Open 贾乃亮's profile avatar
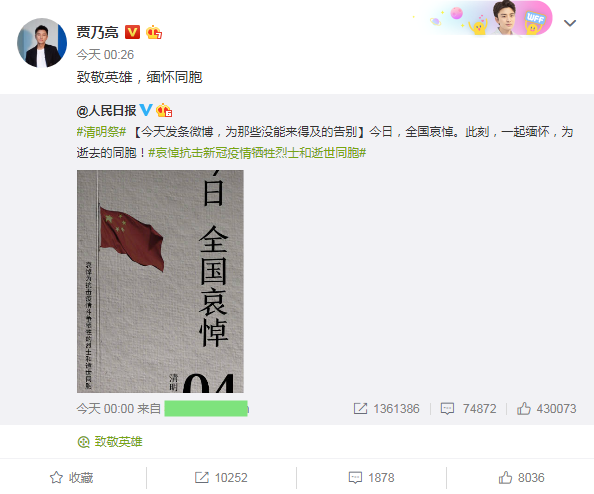The image size is (594, 494). click(x=42, y=43)
